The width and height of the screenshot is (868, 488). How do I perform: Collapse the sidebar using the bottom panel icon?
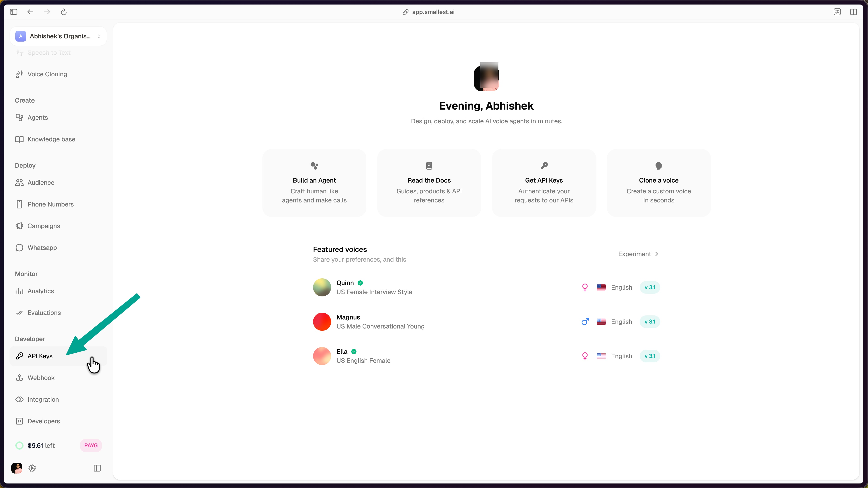point(97,468)
